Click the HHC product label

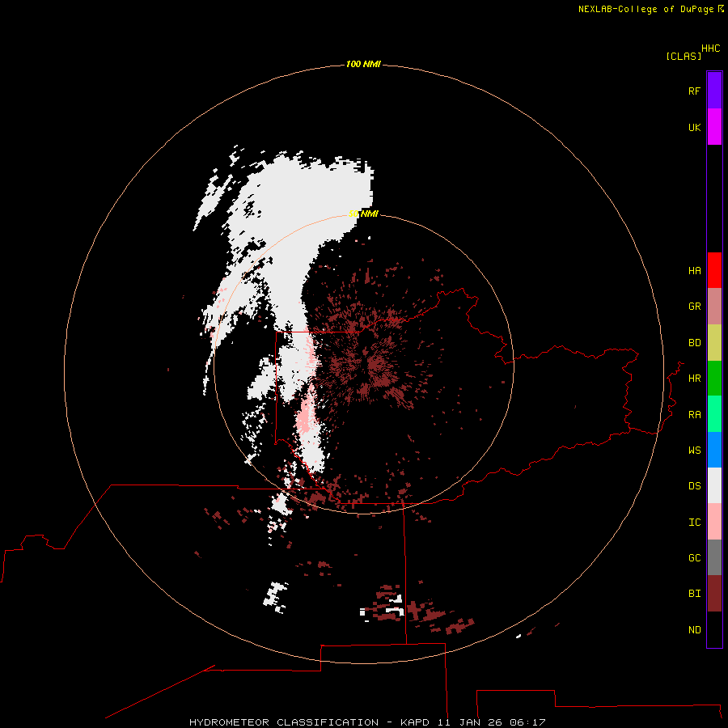(x=710, y=49)
